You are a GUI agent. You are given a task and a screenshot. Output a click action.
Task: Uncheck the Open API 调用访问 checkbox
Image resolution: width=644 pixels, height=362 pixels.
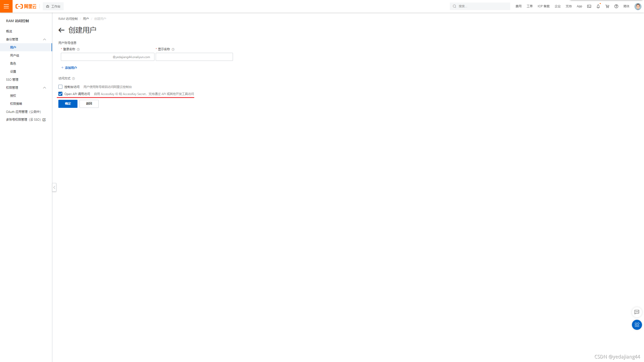[60, 94]
